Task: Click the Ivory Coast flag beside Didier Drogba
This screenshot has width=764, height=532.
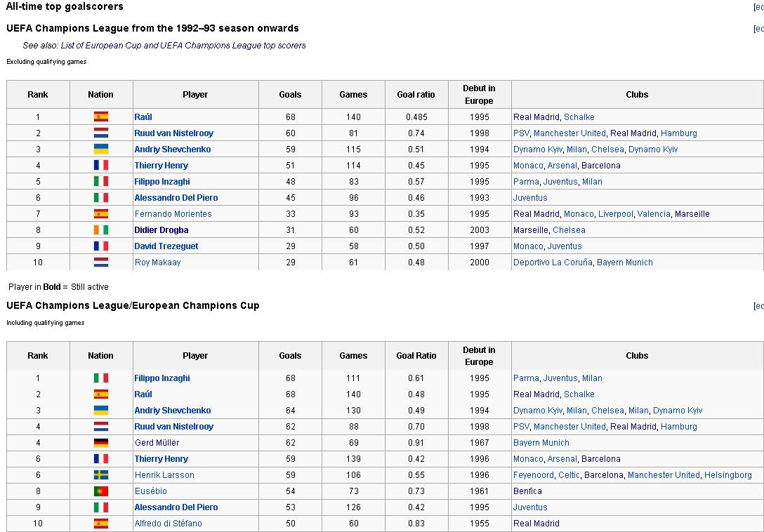Action: [x=101, y=230]
